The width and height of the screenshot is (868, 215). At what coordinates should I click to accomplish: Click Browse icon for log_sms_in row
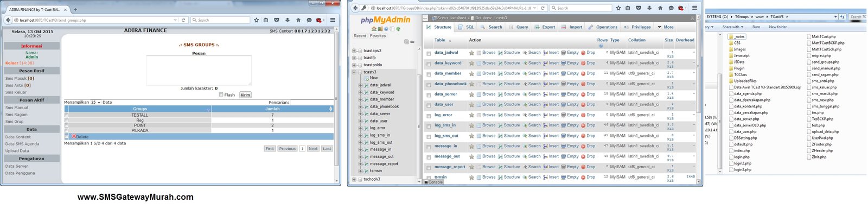tap(479, 125)
